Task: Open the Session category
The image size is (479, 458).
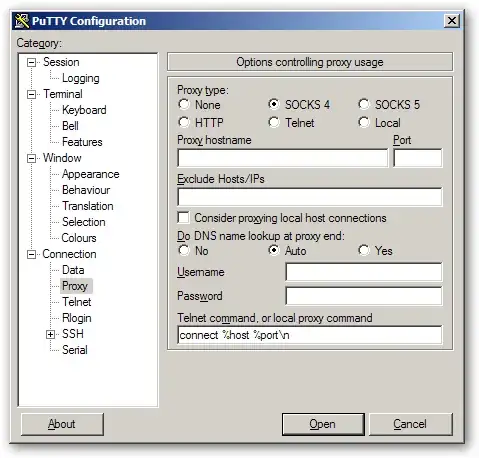Action: (61, 62)
